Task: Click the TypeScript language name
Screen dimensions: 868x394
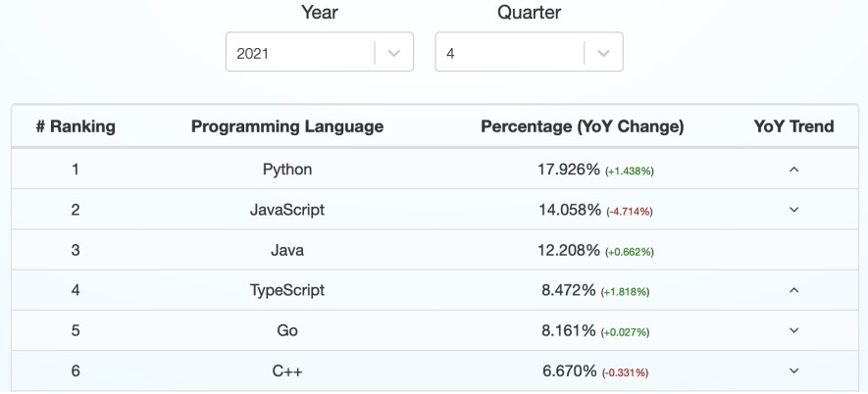Action: coord(287,290)
